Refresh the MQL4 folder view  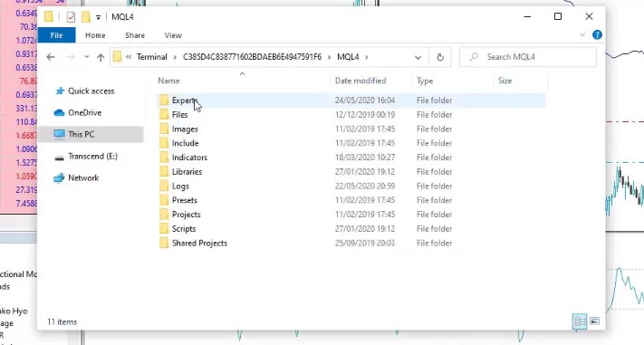pyautogui.click(x=440, y=57)
